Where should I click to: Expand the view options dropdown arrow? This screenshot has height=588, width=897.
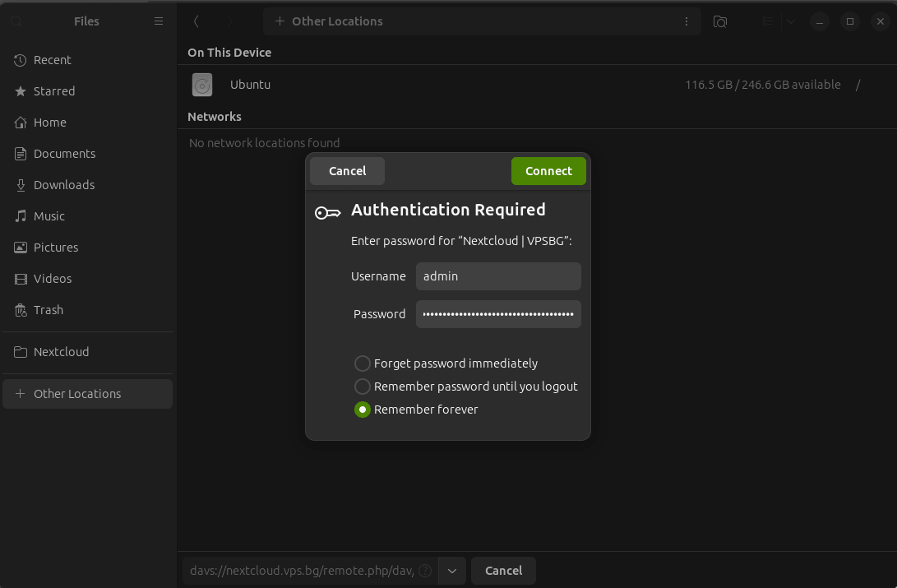(791, 21)
